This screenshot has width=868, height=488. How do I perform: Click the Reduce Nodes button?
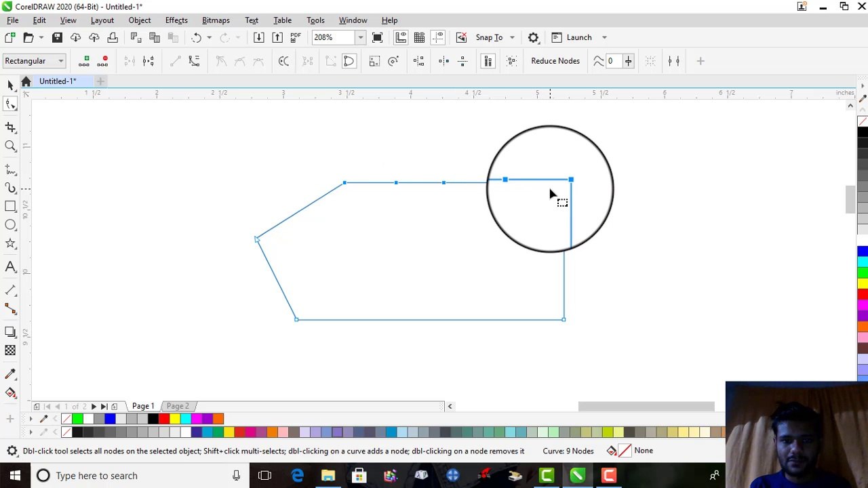555,61
